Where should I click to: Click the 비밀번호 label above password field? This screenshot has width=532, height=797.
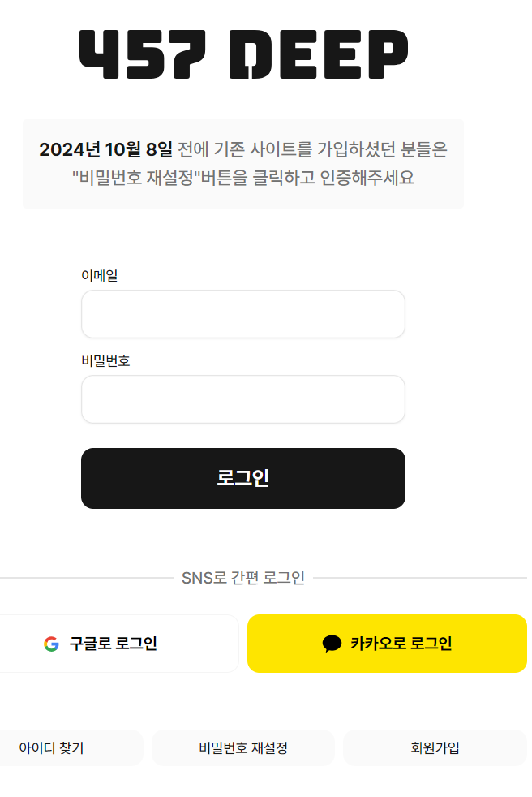105,361
